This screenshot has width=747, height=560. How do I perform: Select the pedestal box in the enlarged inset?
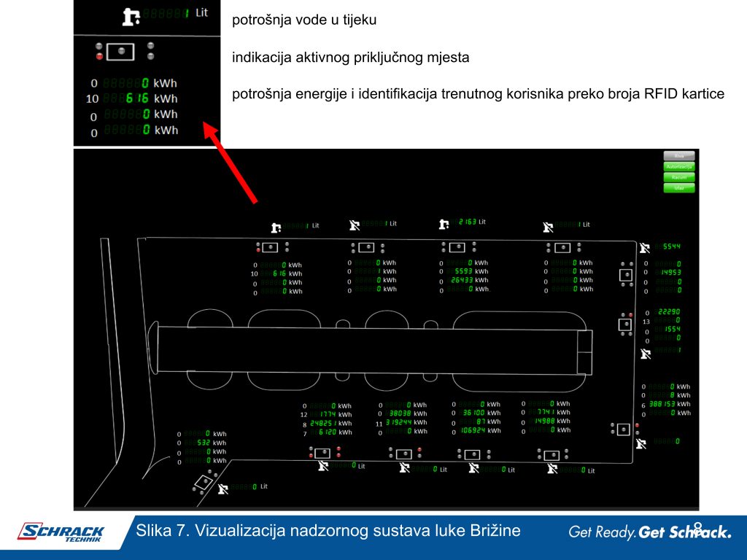click(120, 52)
